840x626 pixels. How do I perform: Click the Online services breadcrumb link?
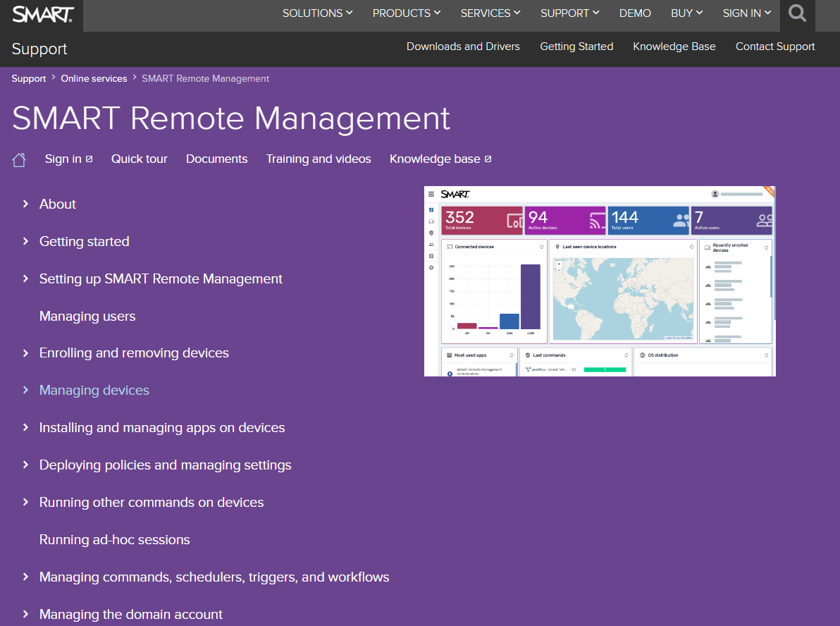[94, 78]
